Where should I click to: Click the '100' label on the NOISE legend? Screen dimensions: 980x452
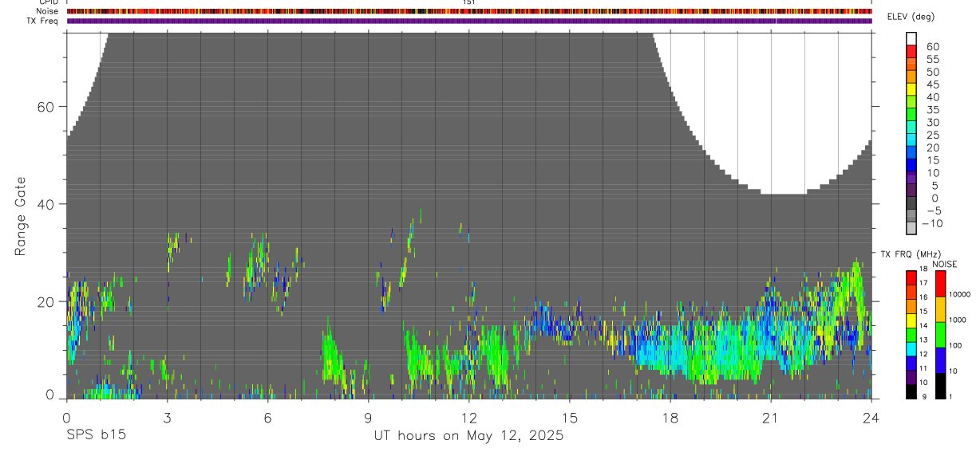(956, 346)
